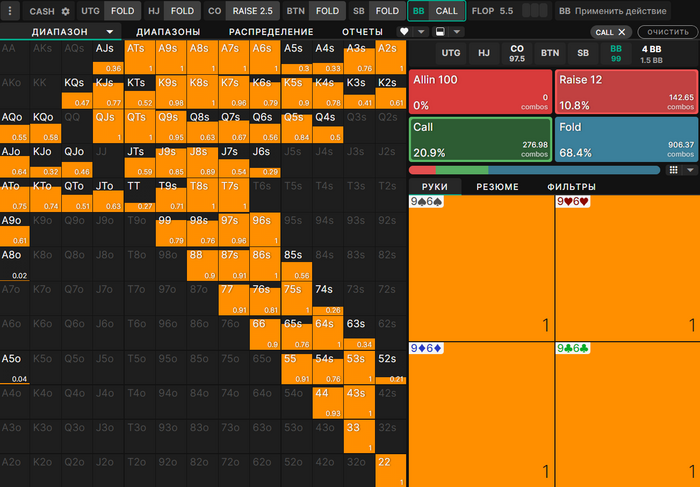Screen dimensions: 700x487
Task: Select 63s cell in range grid
Action: (x=359, y=333)
